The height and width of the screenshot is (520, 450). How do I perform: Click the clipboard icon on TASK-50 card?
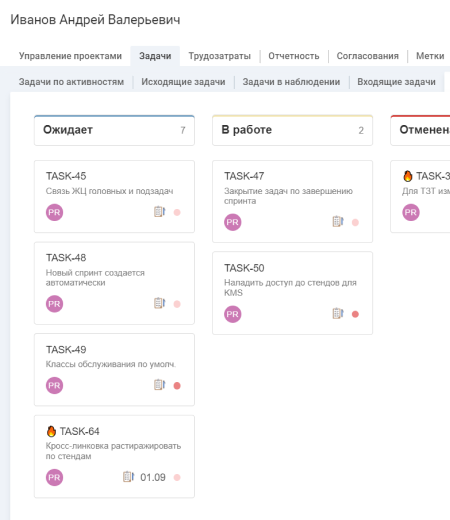[338, 313]
